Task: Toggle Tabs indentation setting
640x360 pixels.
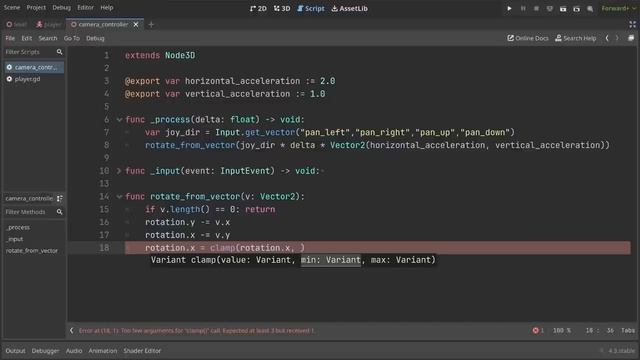Action: point(628,331)
